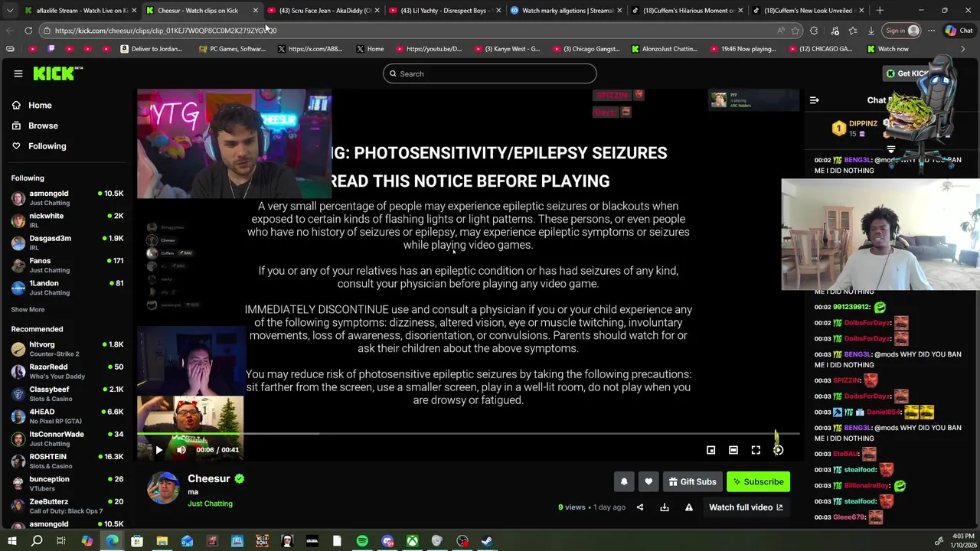Screen dimensions: 980x551
Task: Open Microsoft Edge from taskbar
Action: 113,541
